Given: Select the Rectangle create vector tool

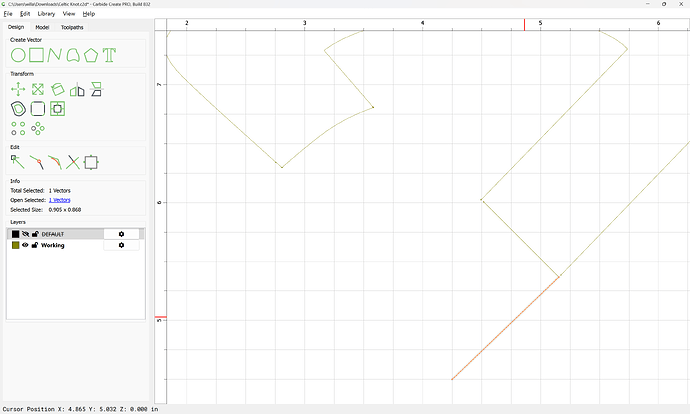Looking at the screenshot, I should [x=36, y=54].
